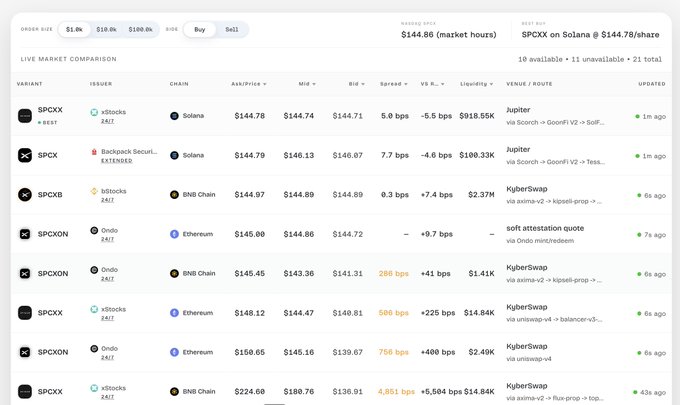Image resolution: width=680 pixels, height=405 pixels.
Task: Click BNB Chain icon in SPCXB row
Action: click(x=174, y=195)
